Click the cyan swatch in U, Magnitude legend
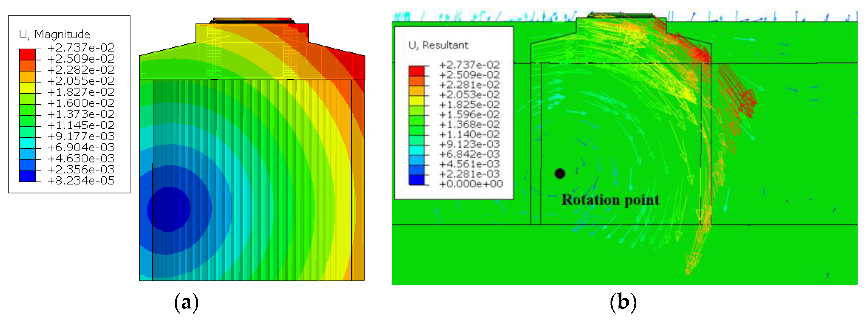868x321 pixels. 27,143
